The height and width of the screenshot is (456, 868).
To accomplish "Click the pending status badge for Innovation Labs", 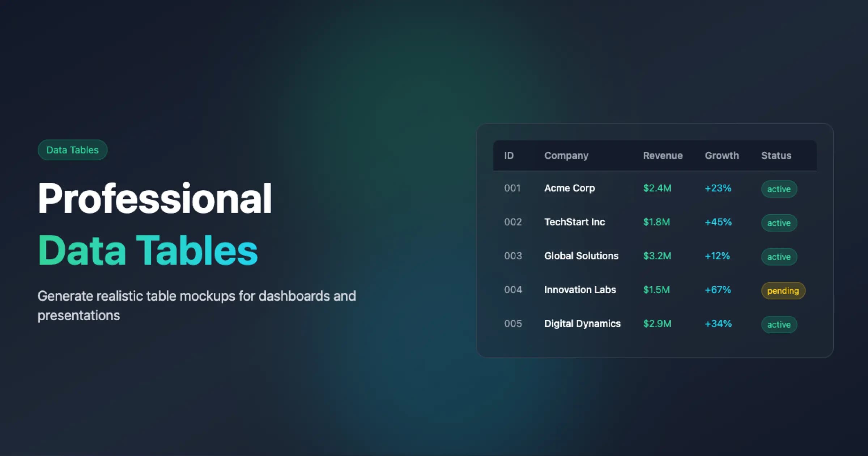I will 783,291.
